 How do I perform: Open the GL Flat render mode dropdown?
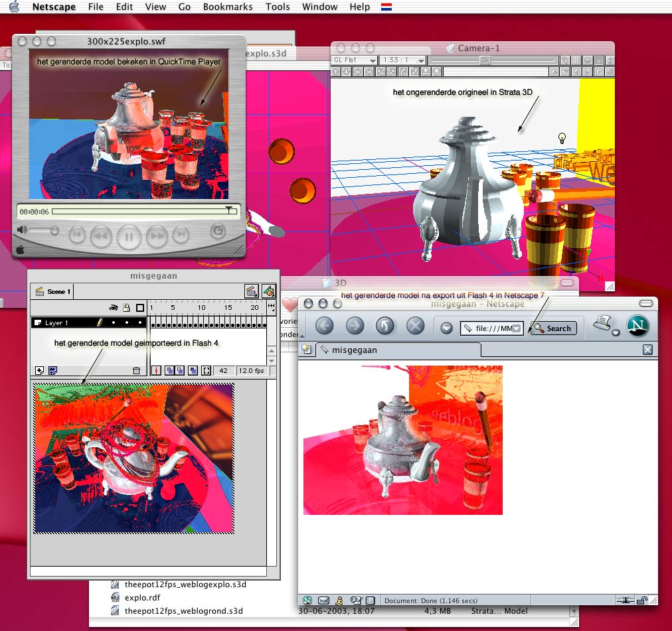coord(355,60)
